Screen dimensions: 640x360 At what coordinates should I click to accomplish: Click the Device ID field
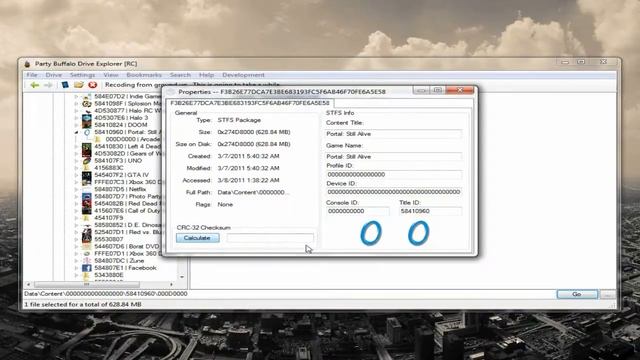393,192
